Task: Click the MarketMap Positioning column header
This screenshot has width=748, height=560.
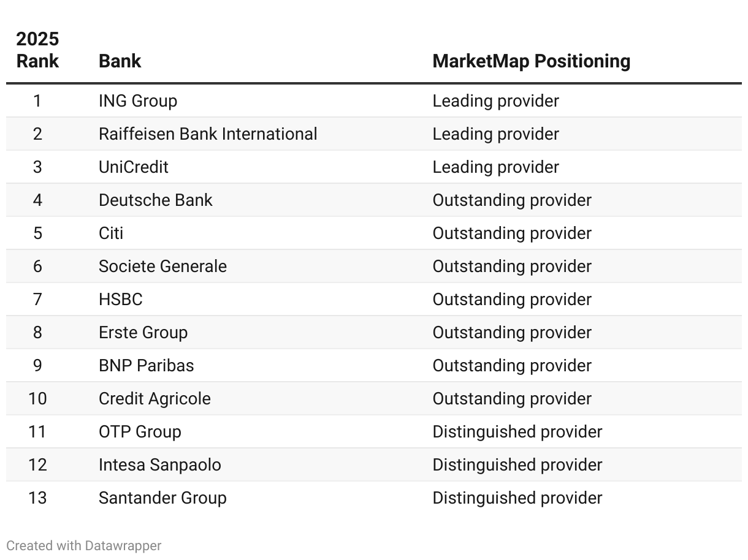Action: [531, 61]
